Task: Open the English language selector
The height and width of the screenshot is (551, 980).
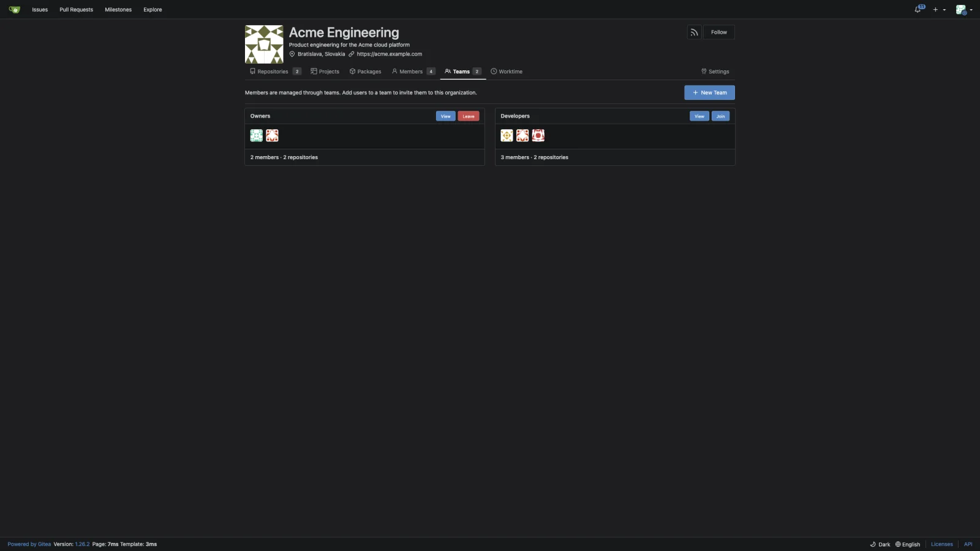Action: click(x=908, y=544)
